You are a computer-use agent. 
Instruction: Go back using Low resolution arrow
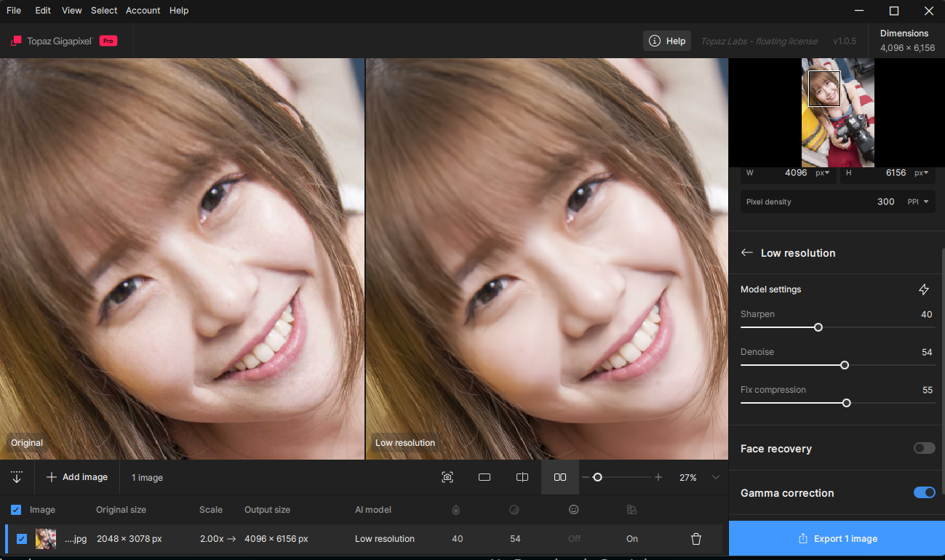coord(746,253)
